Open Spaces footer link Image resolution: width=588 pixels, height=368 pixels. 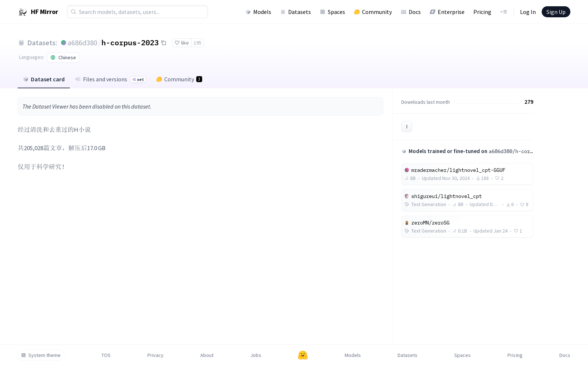[x=462, y=355]
